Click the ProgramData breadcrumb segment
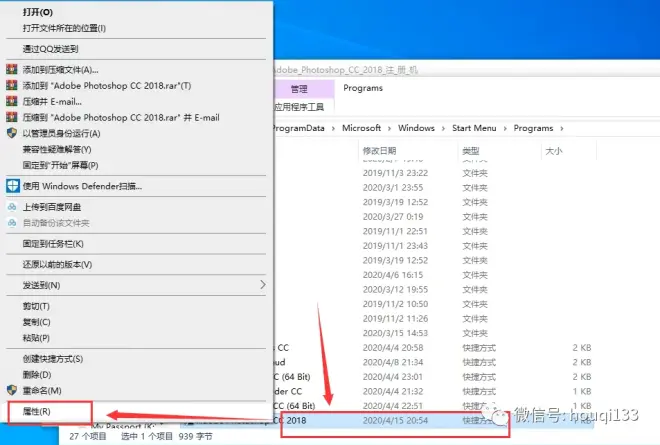 (x=298, y=128)
